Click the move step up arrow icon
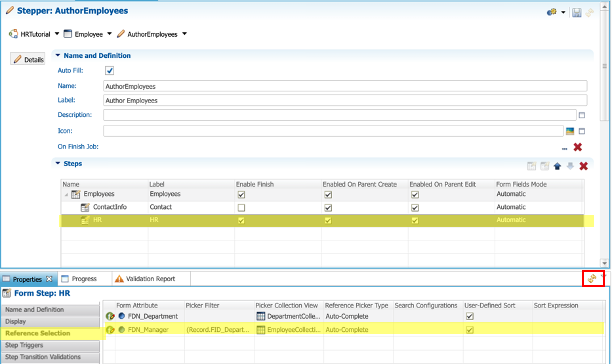The height and width of the screenshot is (364, 612). tap(557, 166)
